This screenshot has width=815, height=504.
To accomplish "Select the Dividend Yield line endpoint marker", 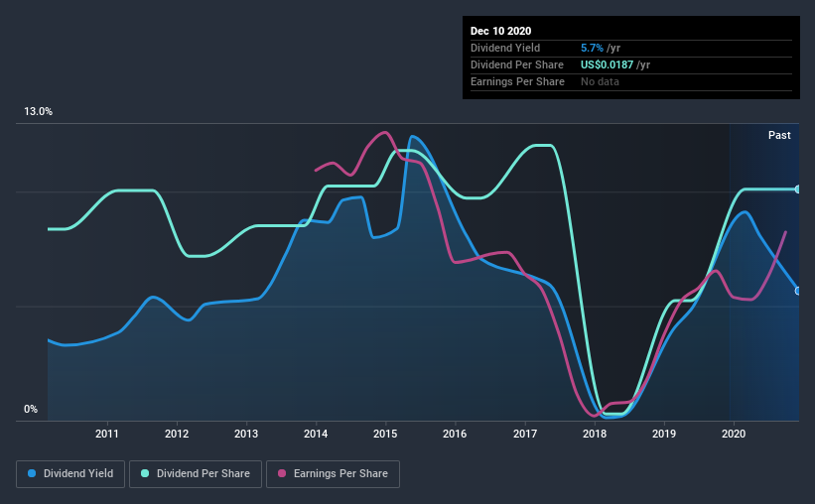I will (x=797, y=291).
